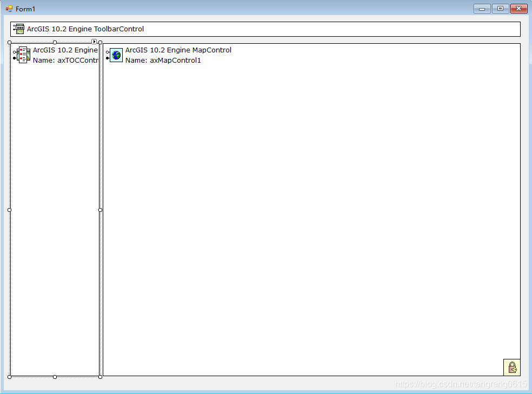
Task: Click the Form1 window title text
Action: pos(25,9)
